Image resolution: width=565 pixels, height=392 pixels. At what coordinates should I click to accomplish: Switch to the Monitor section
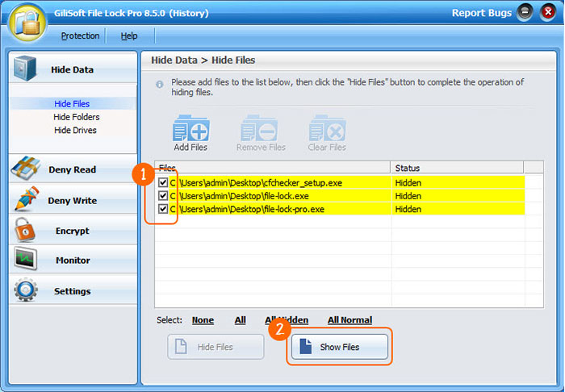tap(73, 260)
